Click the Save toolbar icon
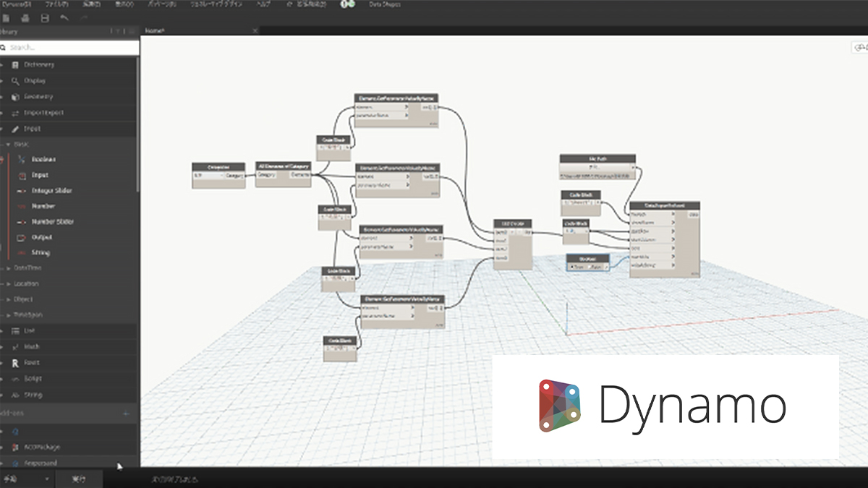 [x=45, y=17]
